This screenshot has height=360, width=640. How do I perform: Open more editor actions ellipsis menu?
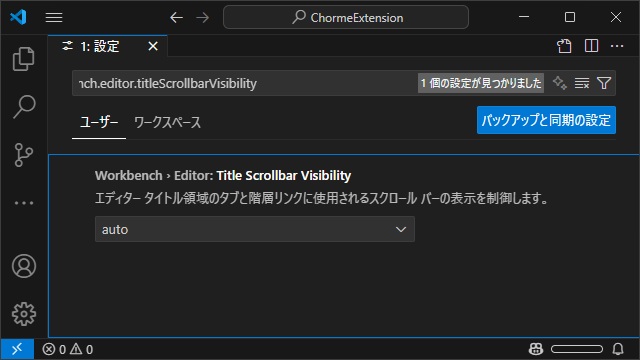[x=617, y=46]
